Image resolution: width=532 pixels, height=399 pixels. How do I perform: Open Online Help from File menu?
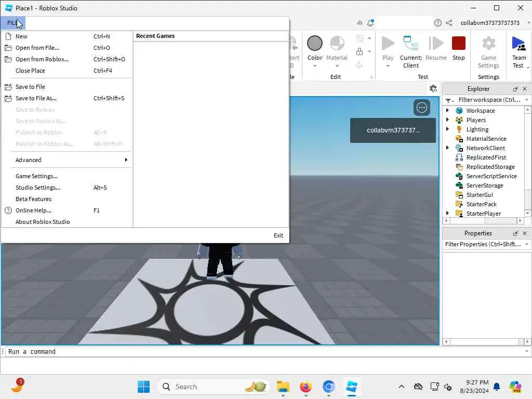click(68, 210)
